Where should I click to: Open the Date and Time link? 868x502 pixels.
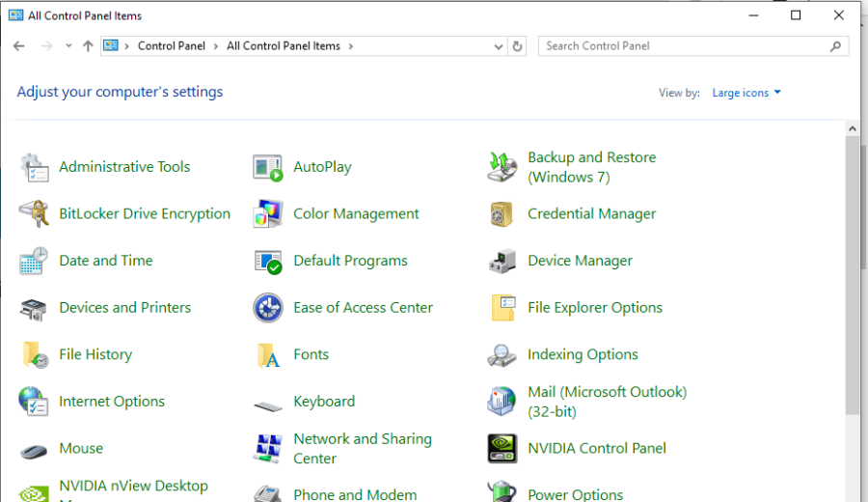(106, 261)
